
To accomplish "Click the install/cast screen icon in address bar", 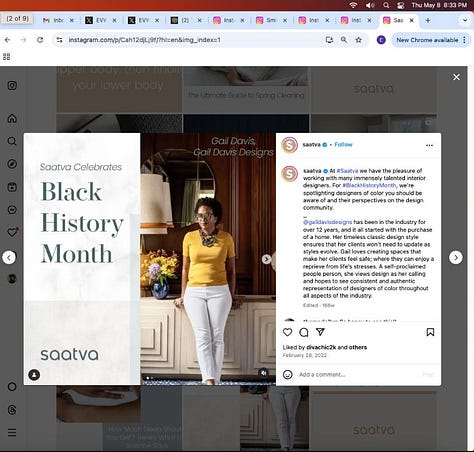I will coord(329,40).
